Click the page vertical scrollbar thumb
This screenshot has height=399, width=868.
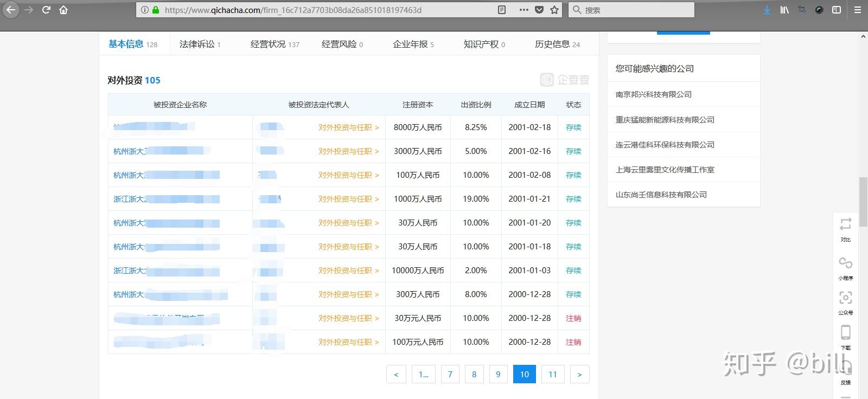click(863, 202)
